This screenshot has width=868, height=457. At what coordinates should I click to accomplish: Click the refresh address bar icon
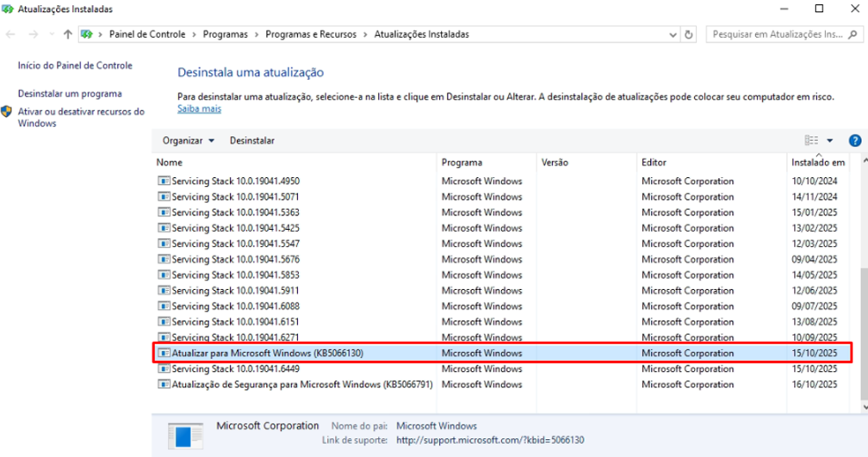point(689,34)
